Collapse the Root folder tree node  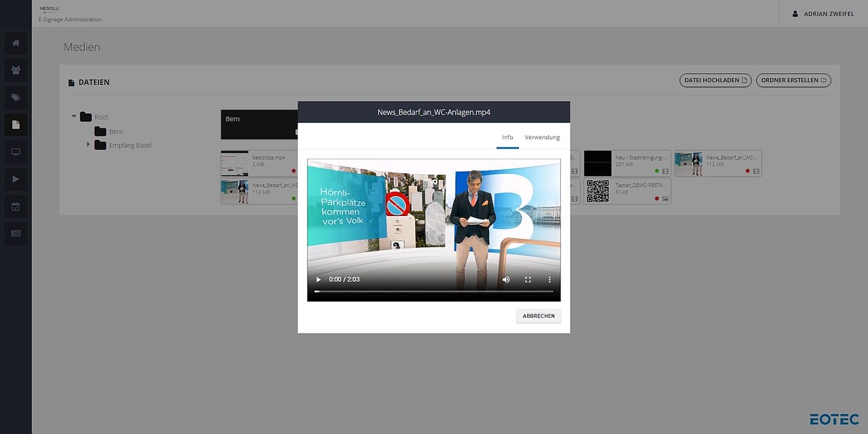tap(74, 117)
